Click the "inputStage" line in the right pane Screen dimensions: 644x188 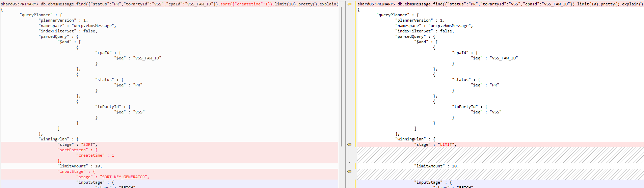tap(433, 182)
